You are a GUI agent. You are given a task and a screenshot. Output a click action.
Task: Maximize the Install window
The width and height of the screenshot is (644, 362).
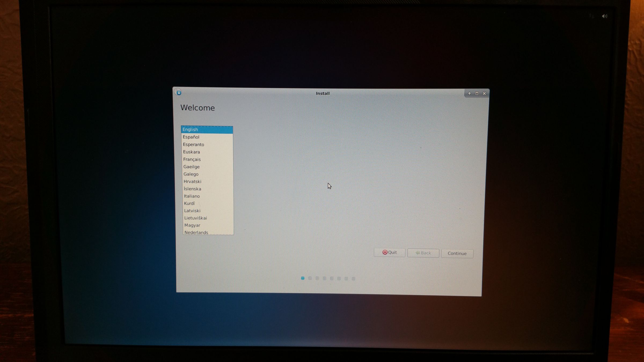pyautogui.click(x=477, y=94)
